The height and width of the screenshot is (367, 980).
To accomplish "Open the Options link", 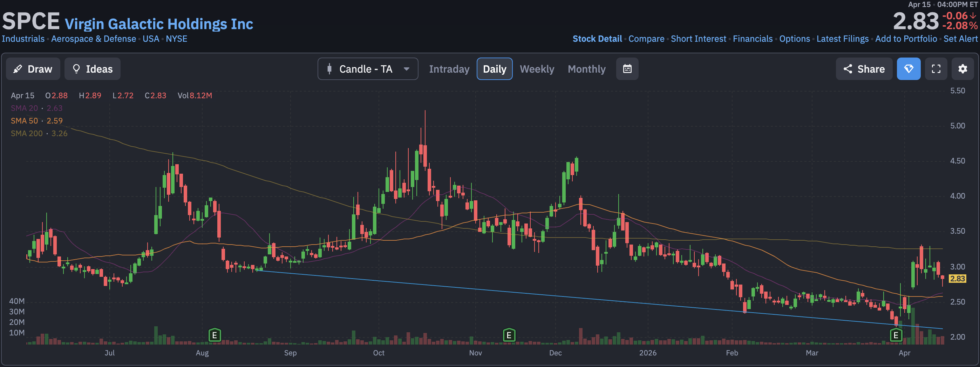I will click(x=794, y=39).
